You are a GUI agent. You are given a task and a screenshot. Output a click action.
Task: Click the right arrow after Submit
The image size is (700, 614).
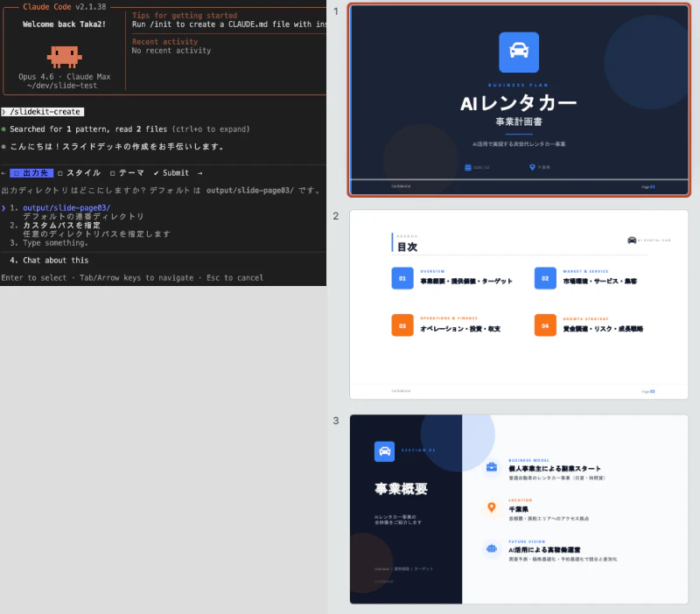199,173
